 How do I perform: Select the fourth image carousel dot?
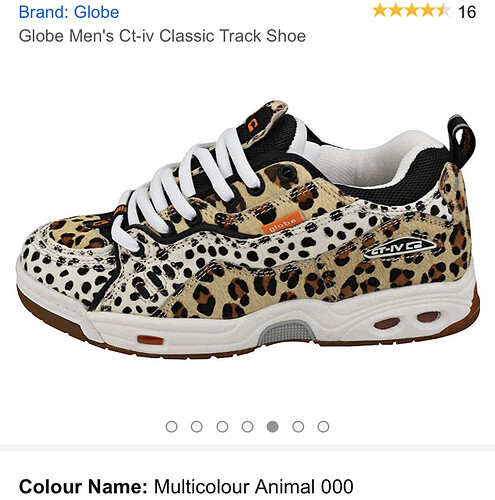tap(247, 426)
